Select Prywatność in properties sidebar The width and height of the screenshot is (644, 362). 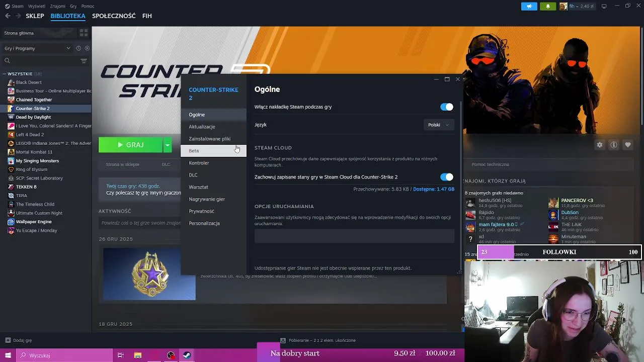(x=213, y=211)
